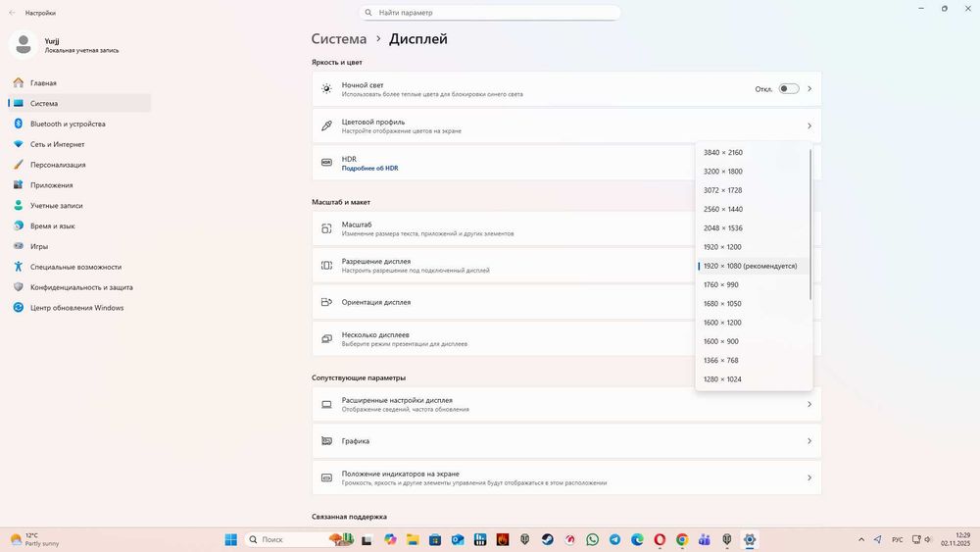Image resolution: width=980 pixels, height=552 pixels.
Task: Open Центр обновления Windows icon
Action: (18, 308)
